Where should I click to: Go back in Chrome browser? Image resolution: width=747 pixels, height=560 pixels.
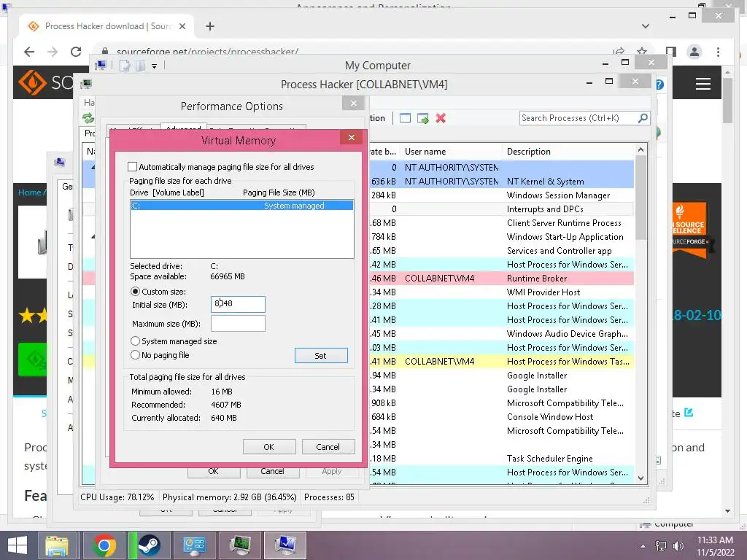[x=29, y=52]
